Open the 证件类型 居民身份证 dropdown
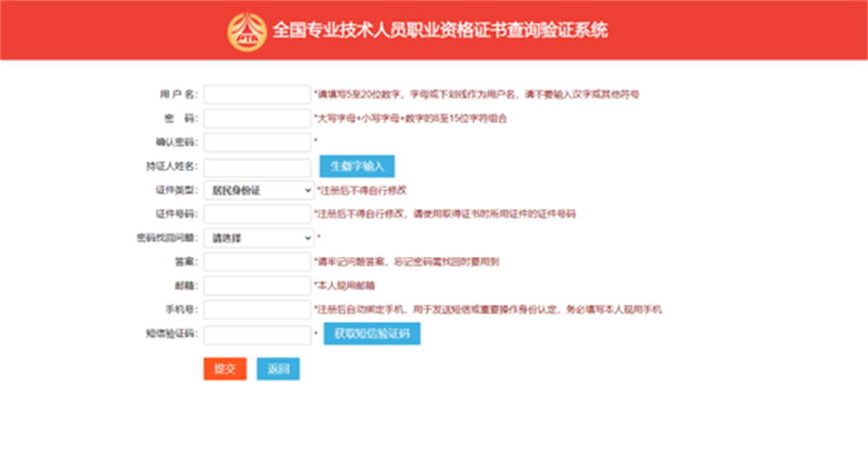This screenshot has width=868, height=454. pos(259,190)
